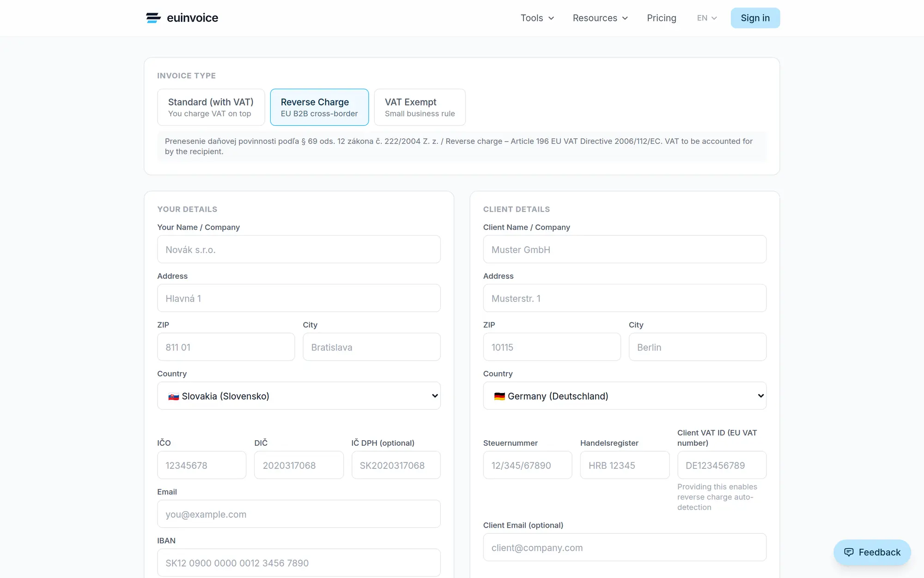924x578 pixels.
Task: Click your Email input field
Action: (x=299, y=514)
